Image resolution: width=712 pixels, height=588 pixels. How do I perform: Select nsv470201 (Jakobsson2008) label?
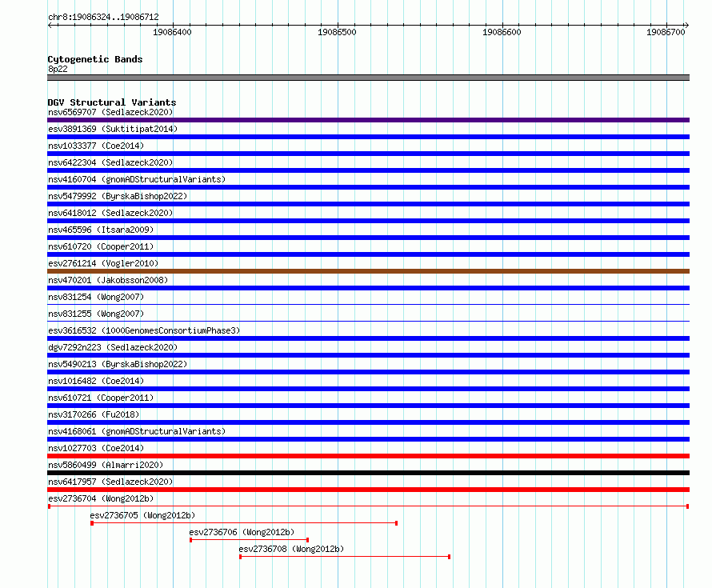pos(108,280)
